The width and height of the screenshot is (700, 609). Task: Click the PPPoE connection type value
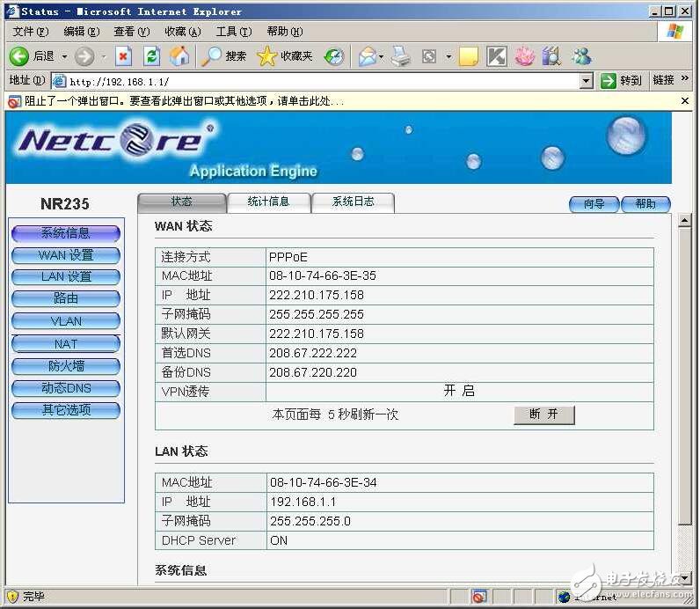pyautogui.click(x=288, y=257)
